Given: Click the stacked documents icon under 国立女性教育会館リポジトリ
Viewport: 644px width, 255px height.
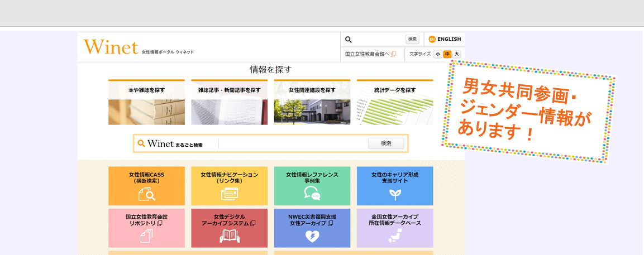Looking at the screenshot, I should click(x=147, y=235).
